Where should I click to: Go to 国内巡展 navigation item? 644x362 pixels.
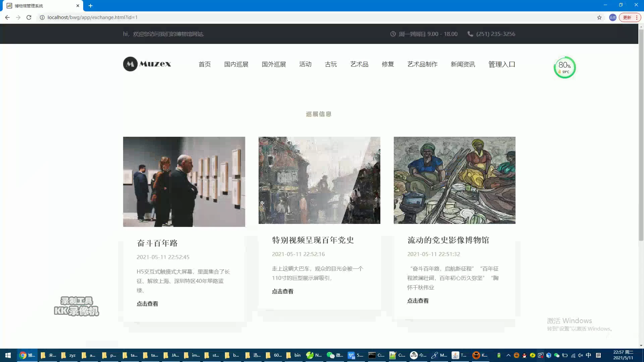(236, 64)
